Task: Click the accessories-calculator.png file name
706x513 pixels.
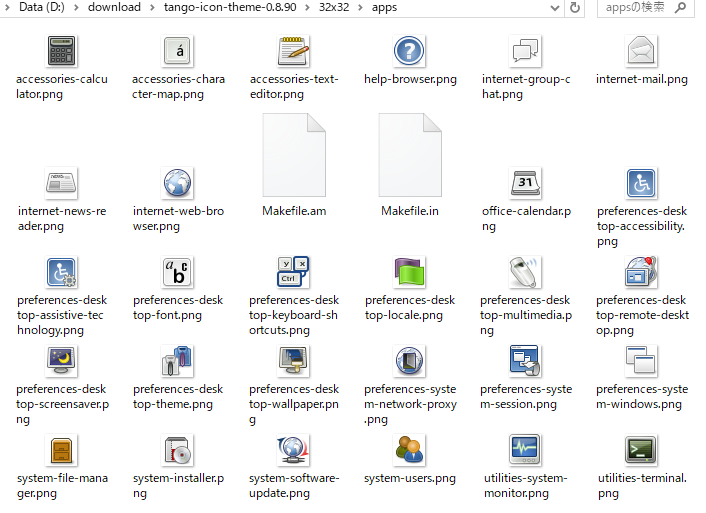Action: [x=62, y=86]
